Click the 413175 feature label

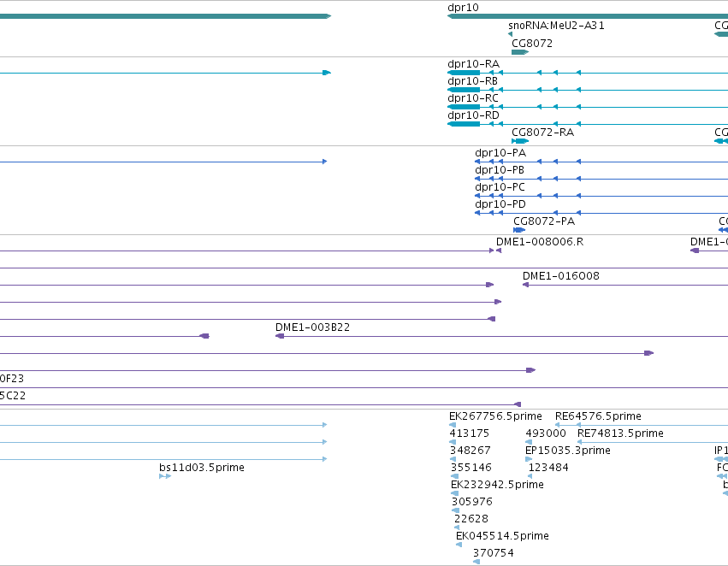470,433
